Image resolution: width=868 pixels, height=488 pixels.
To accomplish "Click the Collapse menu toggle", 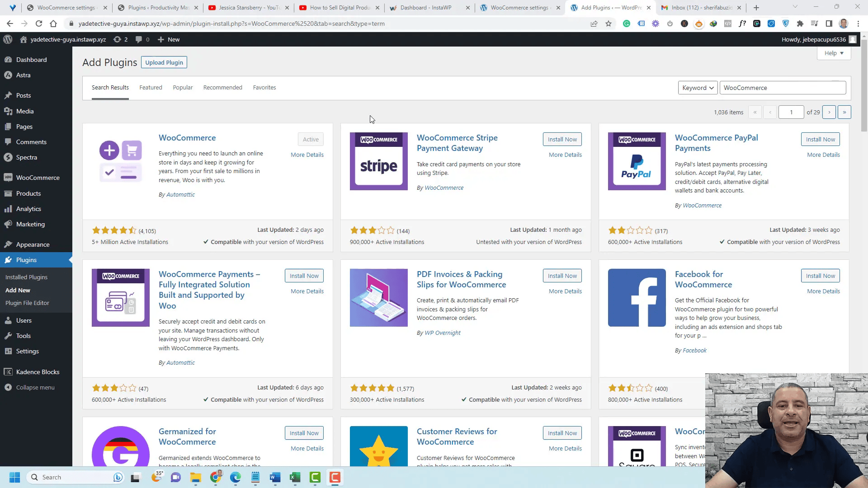I will 34,387.
